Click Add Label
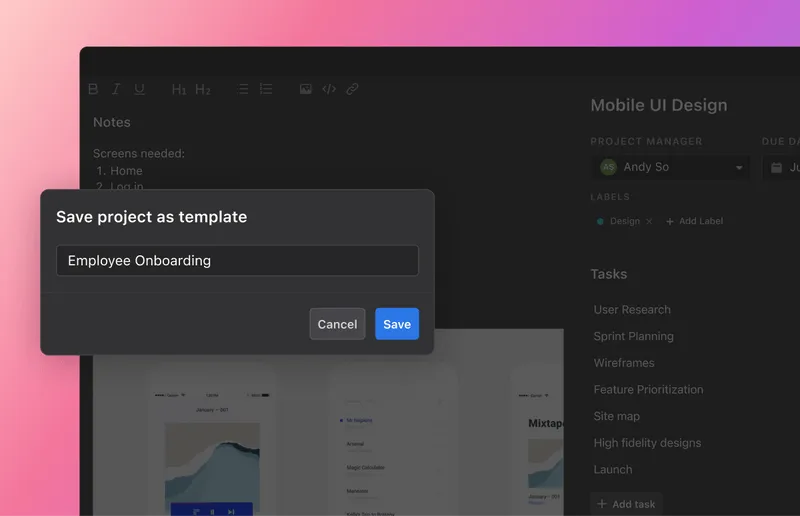The width and height of the screenshot is (800, 516). coord(694,221)
